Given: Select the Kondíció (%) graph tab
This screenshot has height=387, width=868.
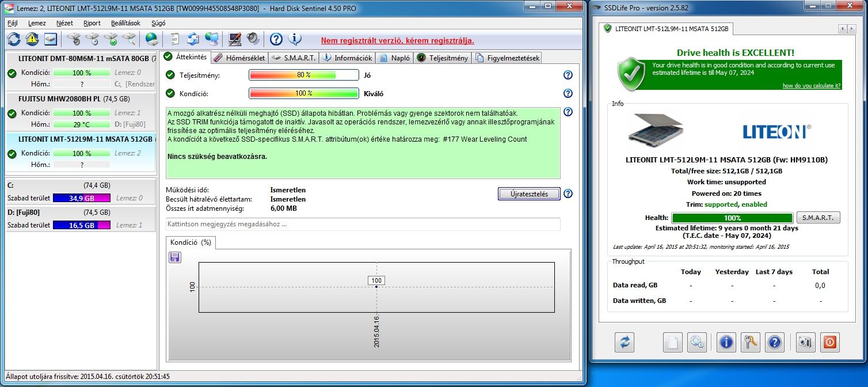Looking at the screenshot, I should [191, 242].
